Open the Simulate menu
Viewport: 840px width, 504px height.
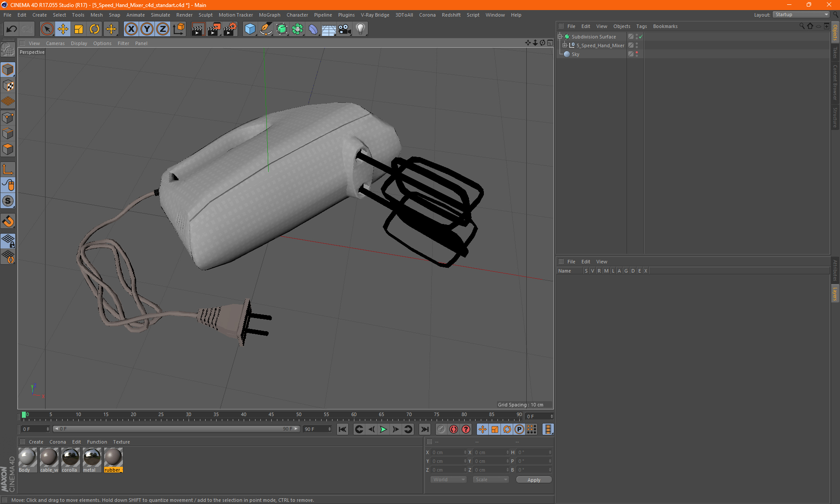(161, 15)
